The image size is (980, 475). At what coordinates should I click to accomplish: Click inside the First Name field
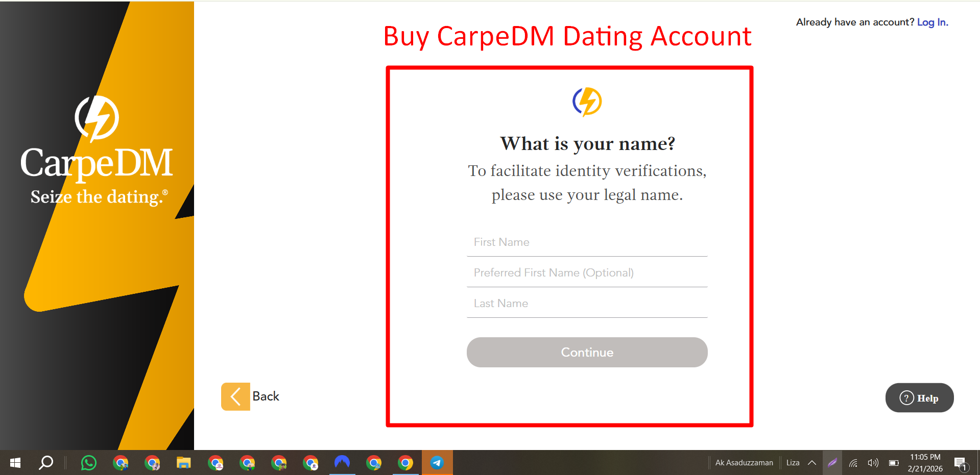[x=586, y=241]
